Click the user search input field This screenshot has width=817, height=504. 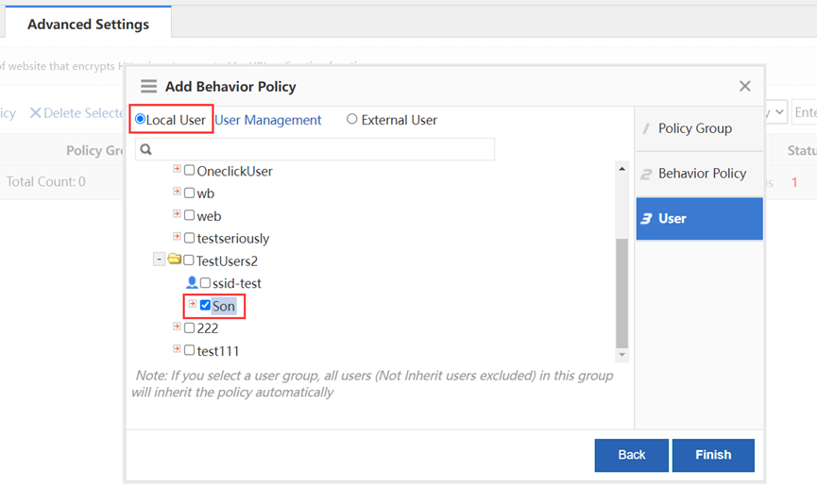[321, 149]
